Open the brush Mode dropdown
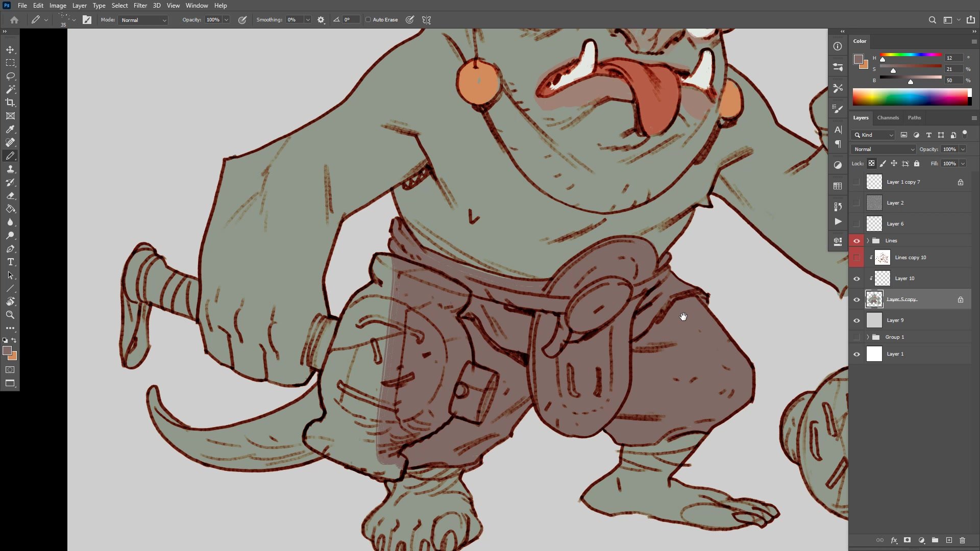 tap(143, 20)
